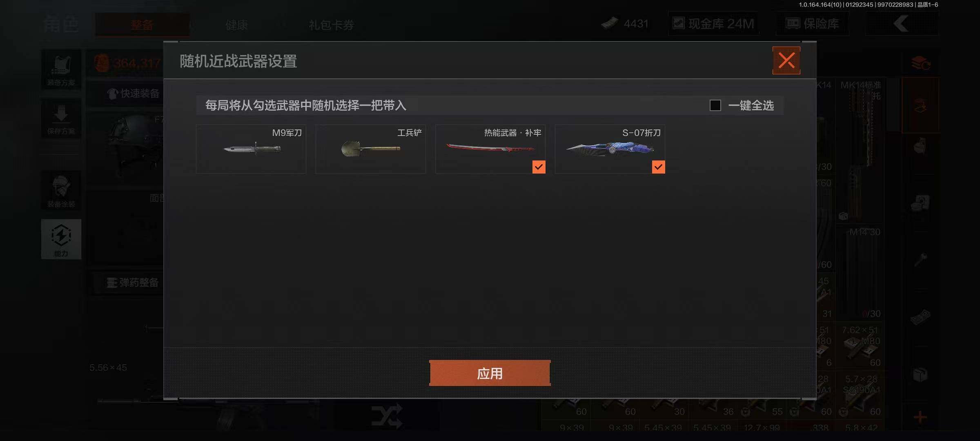Select the M9军刀 knife card

(251, 149)
